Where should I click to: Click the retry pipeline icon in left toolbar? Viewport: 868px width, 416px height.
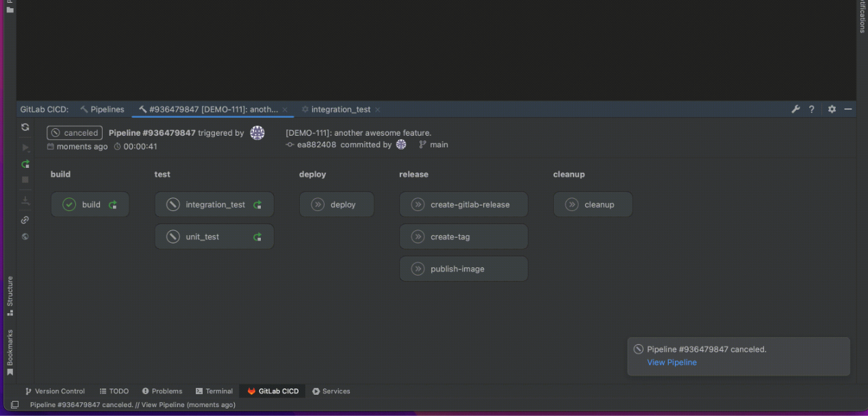pos(25,164)
